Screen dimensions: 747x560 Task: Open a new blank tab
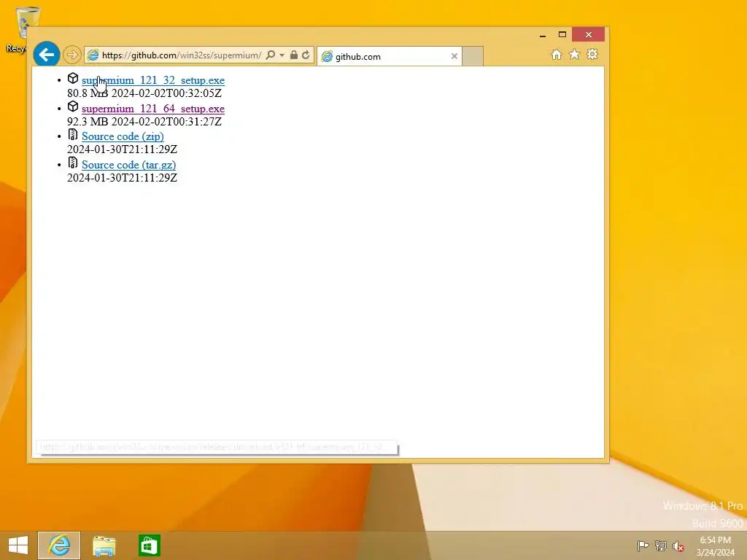(x=473, y=56)
